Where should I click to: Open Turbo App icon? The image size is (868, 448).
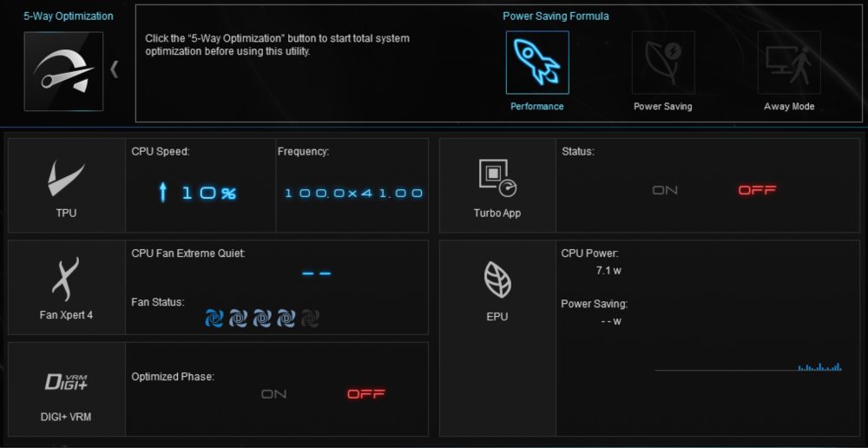[497, 178]
